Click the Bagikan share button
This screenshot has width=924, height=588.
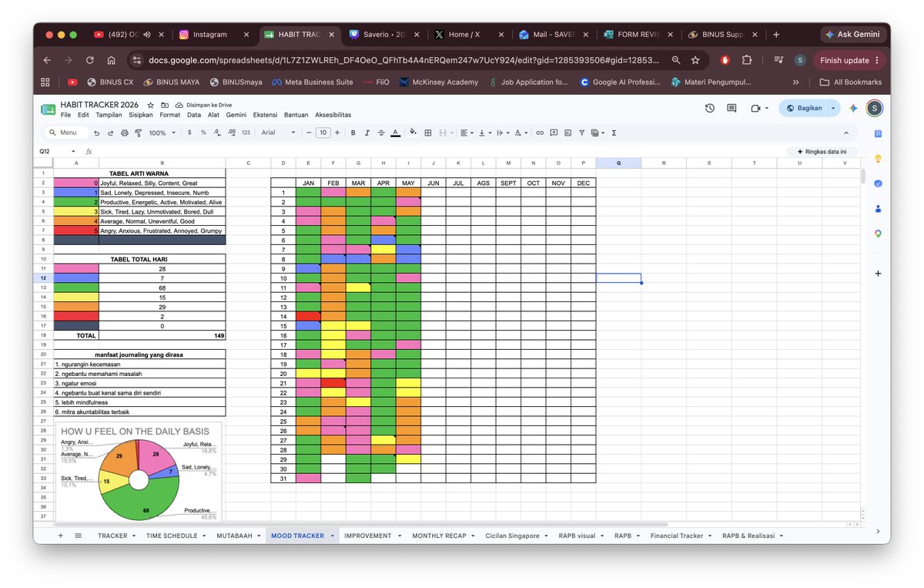point(803,109)
